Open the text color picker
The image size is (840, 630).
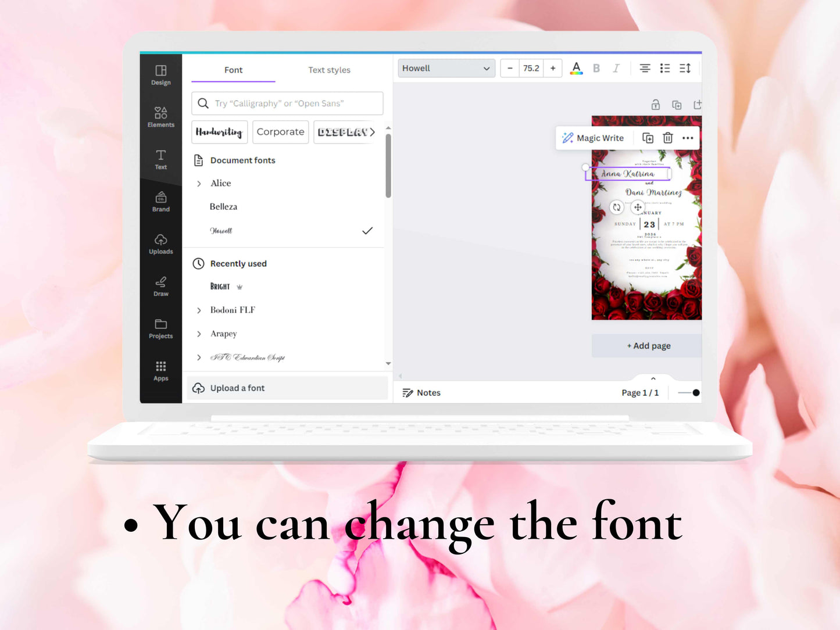576,68
